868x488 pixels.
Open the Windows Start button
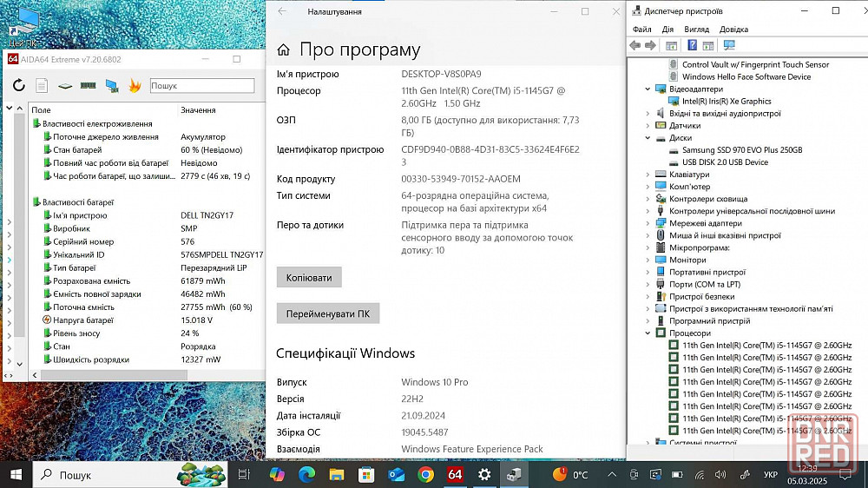click(16, 475)
